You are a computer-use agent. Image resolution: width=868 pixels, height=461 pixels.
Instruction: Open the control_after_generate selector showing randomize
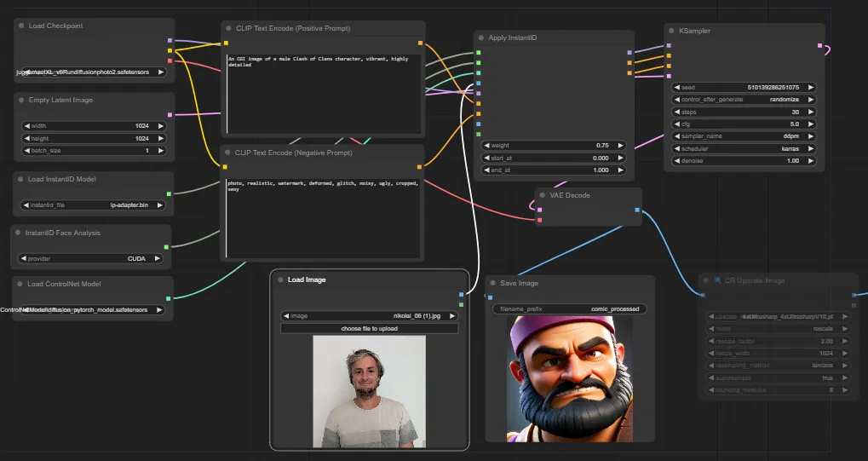coord(744,100)
